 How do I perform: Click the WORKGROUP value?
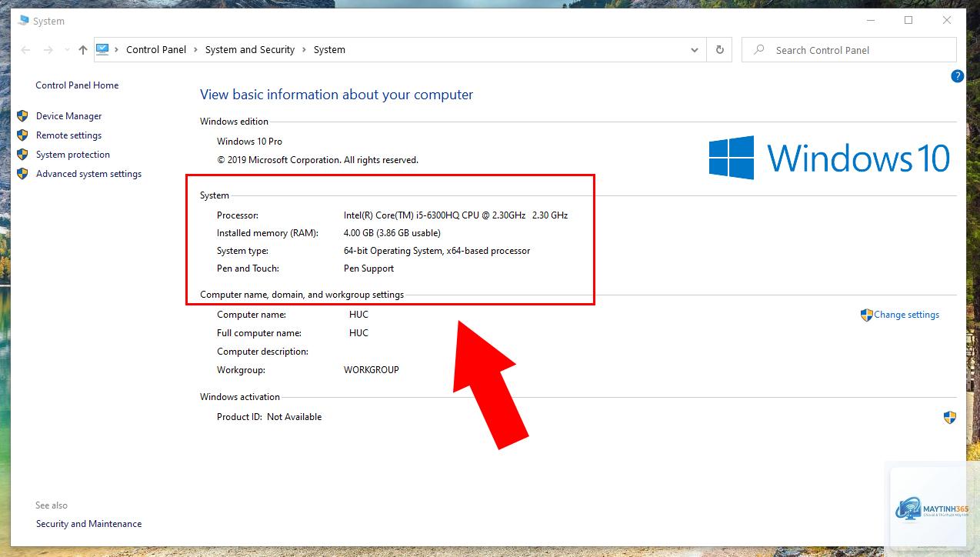(x=372, y=370)
